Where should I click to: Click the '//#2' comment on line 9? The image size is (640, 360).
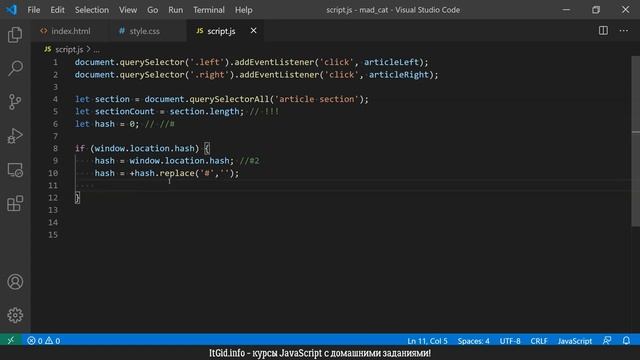click(249, 161)
